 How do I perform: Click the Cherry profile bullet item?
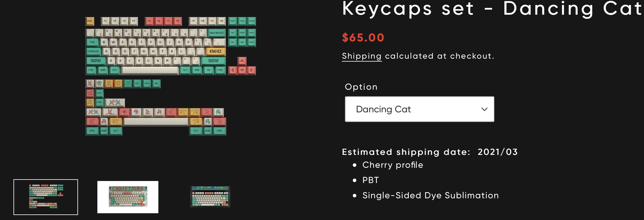tap(393, 165)
